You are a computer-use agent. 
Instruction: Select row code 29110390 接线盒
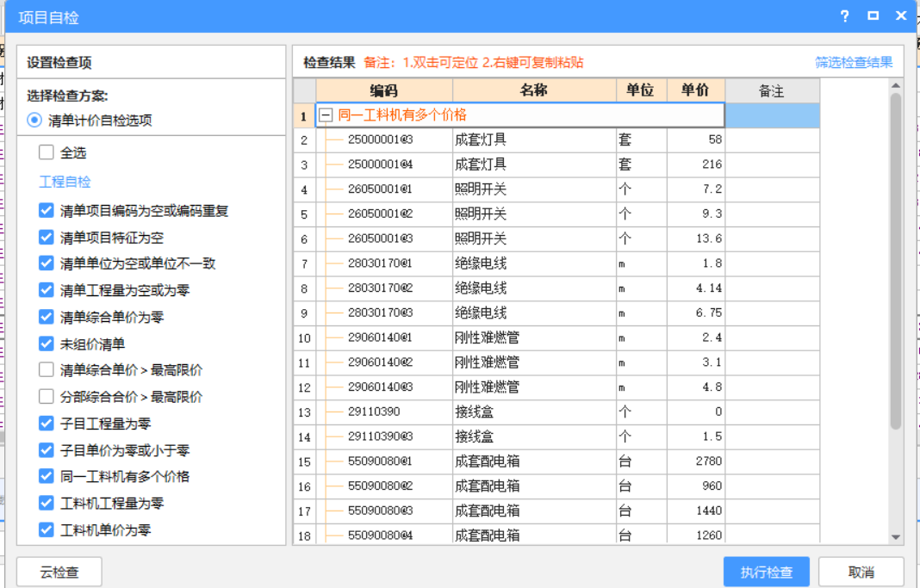coord(374,412)
